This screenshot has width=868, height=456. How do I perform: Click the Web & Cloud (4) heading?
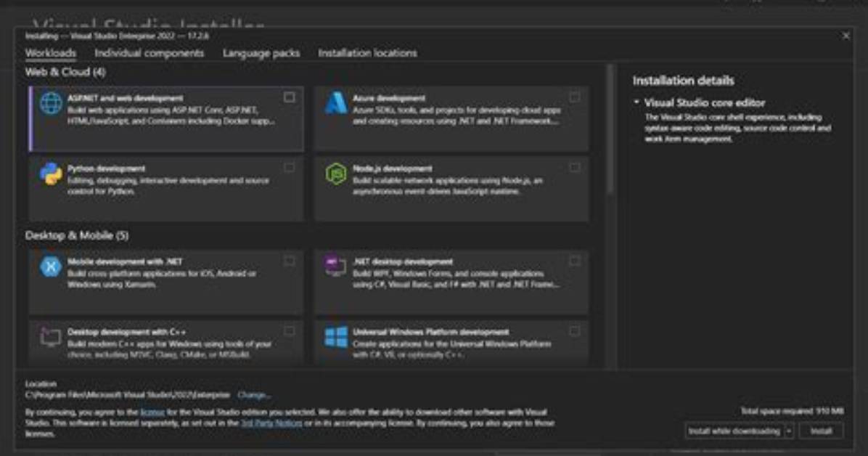(x=65, y=72)
